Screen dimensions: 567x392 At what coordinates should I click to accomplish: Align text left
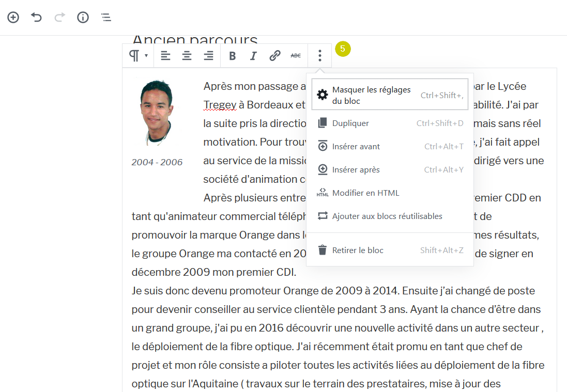point(165,56)
